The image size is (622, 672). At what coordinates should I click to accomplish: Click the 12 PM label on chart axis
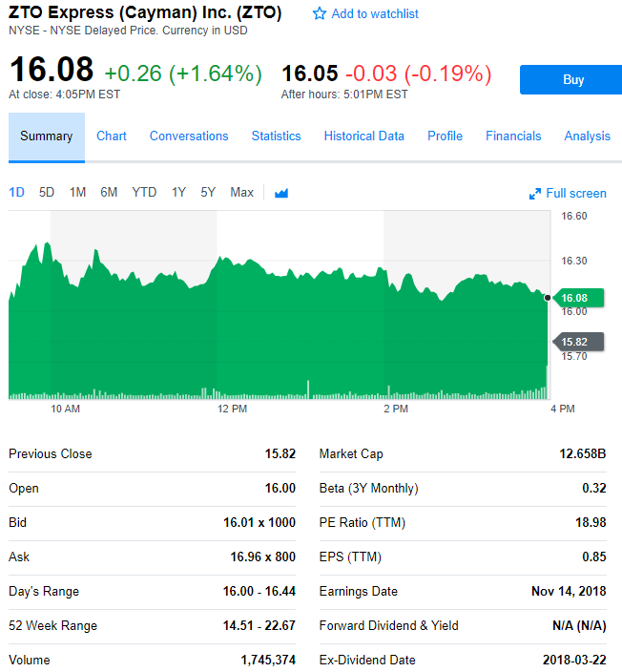pos(232,409)
